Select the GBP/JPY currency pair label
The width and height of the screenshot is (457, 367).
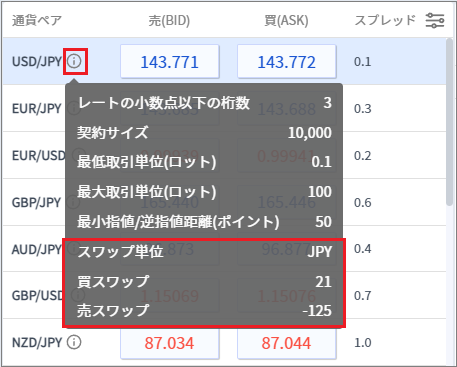37,203
